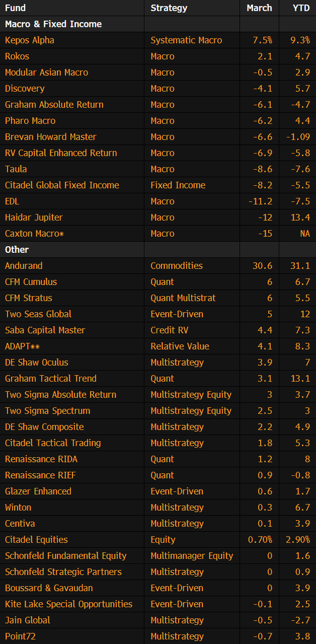Select Kepos Alpha YTD value 9.3%

300,40
